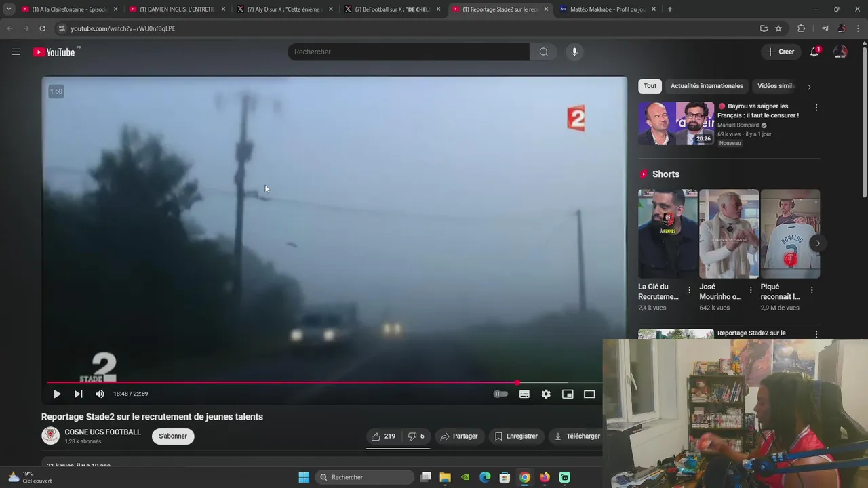
Task: Open options for Piqué short
Action: [812, 290]
